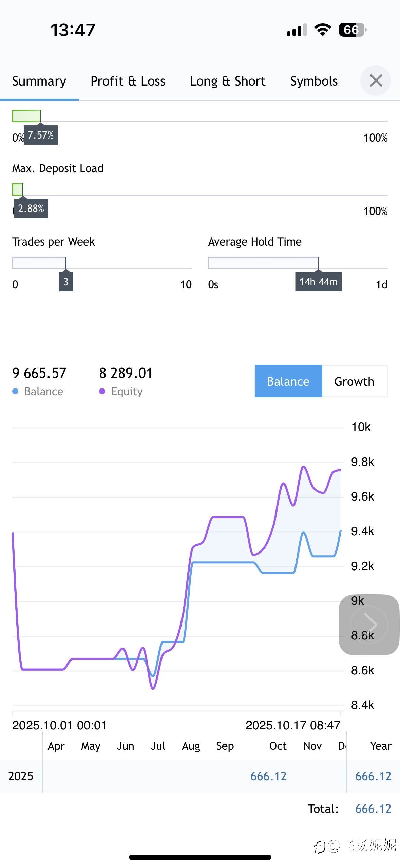This screenshot has height=868, width=400.
Task: Switch to the Long & Short tab
Action: coord(228,81)
